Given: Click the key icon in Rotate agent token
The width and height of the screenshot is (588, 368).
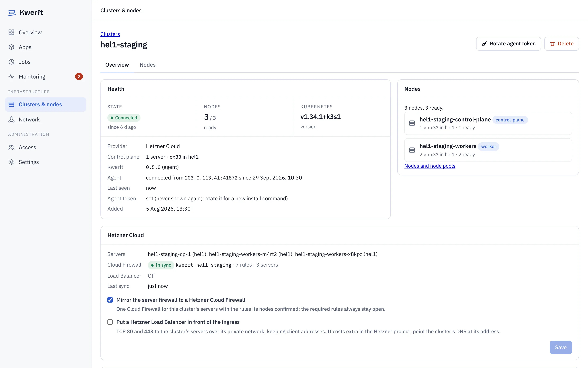Looking at the screenshot, I should tap(484, 44).
